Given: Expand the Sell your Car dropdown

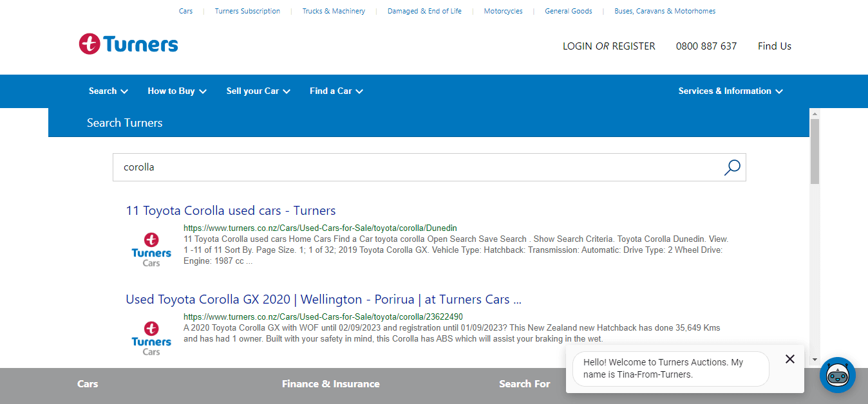Looking at the screenshot, I should coord(257,91).
